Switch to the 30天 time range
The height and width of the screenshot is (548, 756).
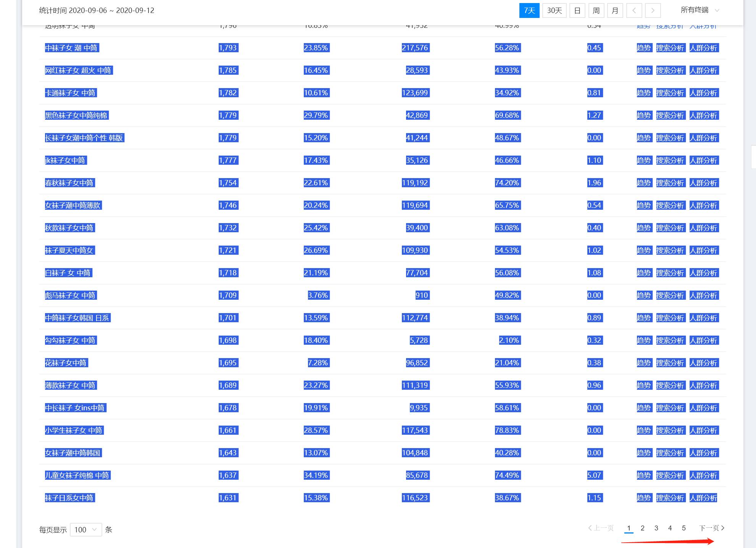(554, 11)
